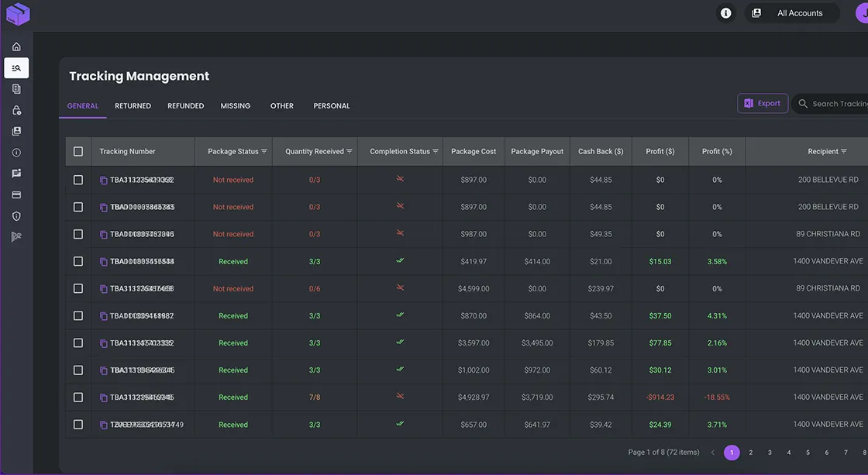Image resolution: width=868 pixels, height=475 pixels.
Task: Jump to page 5 in pagination
Action: (808, 453)
